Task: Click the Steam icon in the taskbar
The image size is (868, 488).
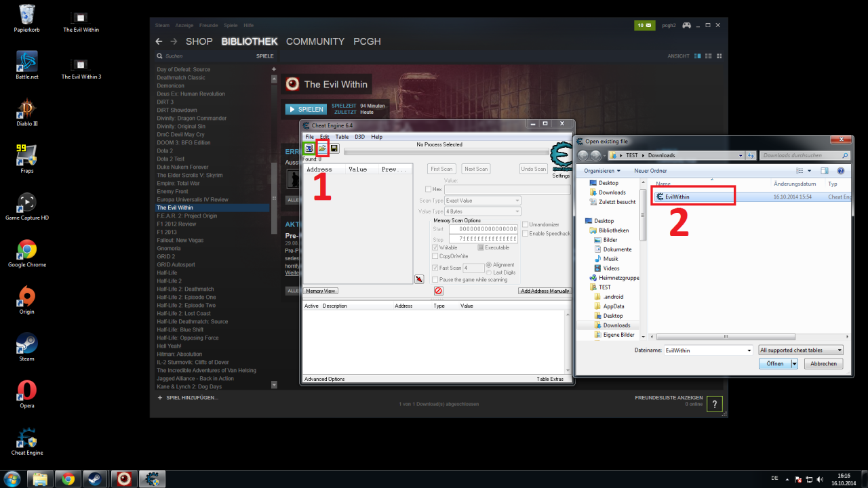Action: [96, 479]
